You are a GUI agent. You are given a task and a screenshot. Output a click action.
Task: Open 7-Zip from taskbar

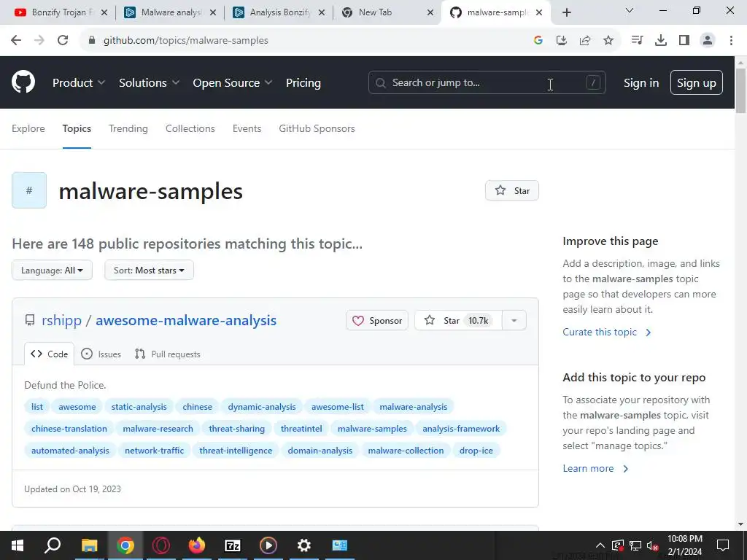click(x=233, y=545)
